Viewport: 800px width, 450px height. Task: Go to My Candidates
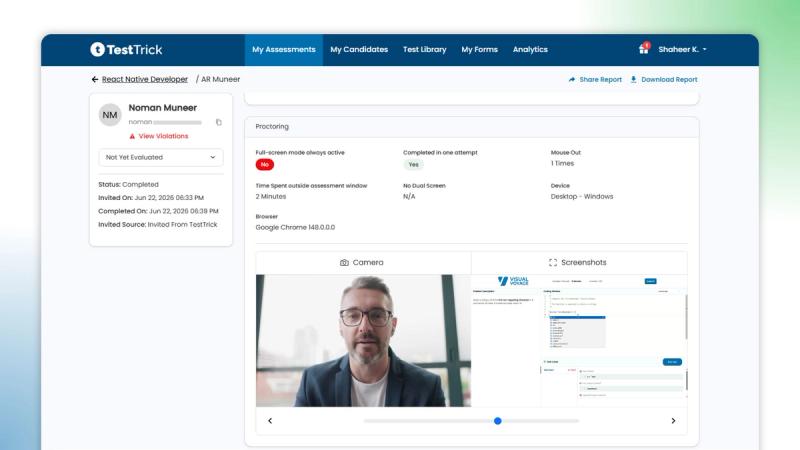(359, 49)
